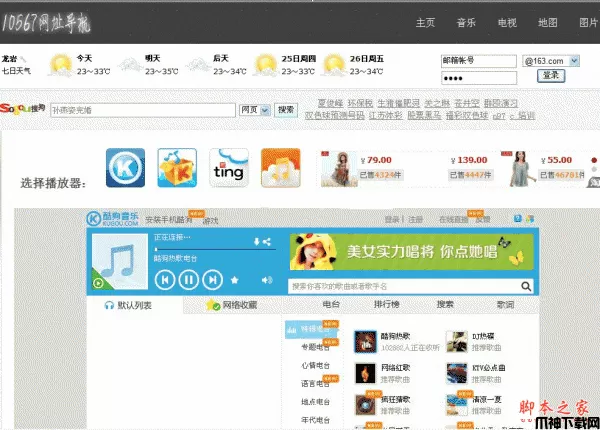
Task: Open the 主页 navigation item
Action: [x=426, y=23]
